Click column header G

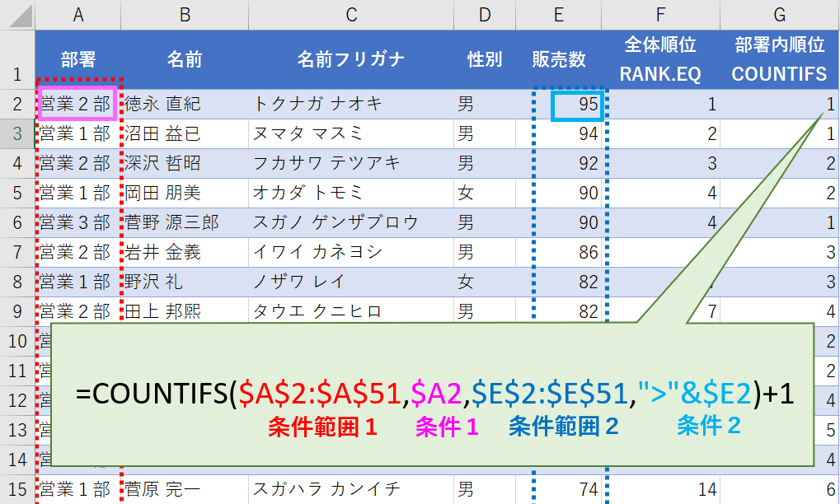(x=777, y=15)
